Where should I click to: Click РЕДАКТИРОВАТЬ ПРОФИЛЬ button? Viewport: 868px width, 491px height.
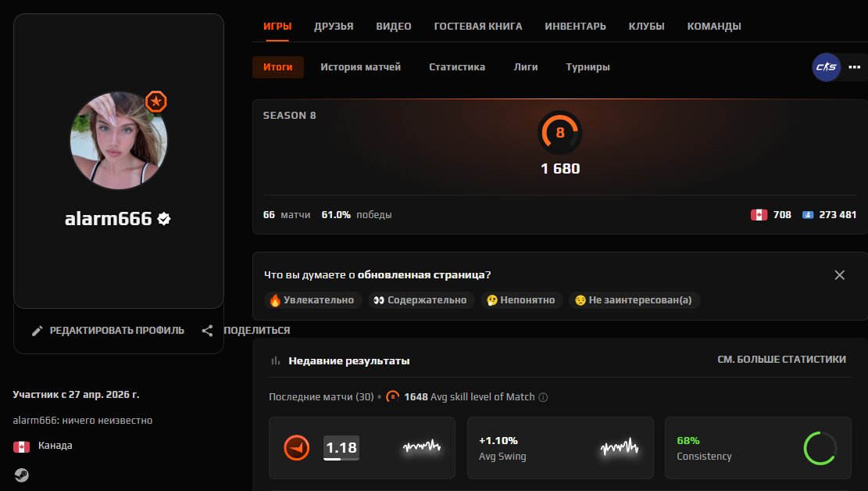pos(109,330)
